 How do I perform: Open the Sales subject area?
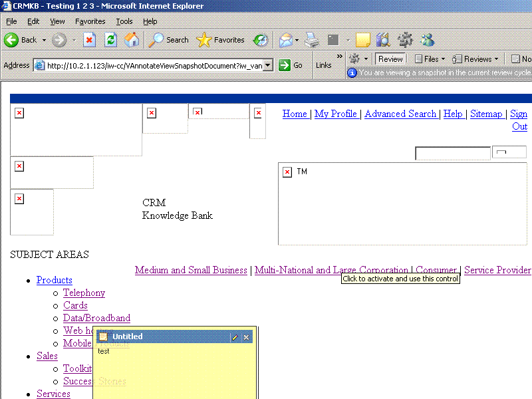point(47,356)
